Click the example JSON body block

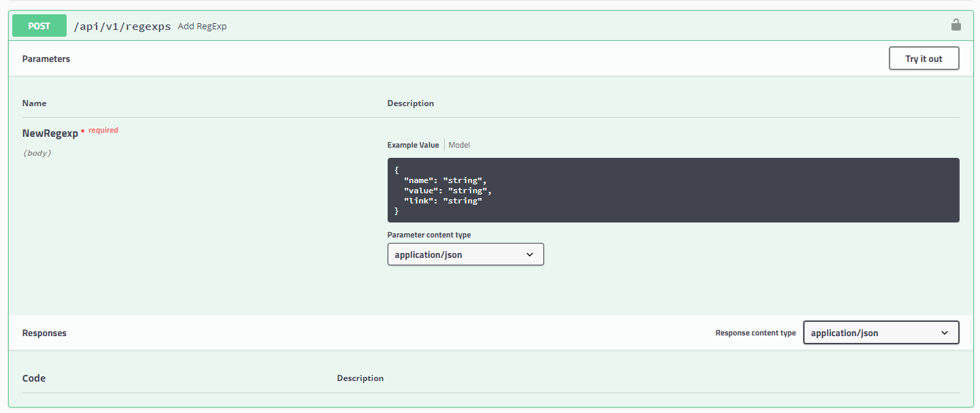[673, 191]
